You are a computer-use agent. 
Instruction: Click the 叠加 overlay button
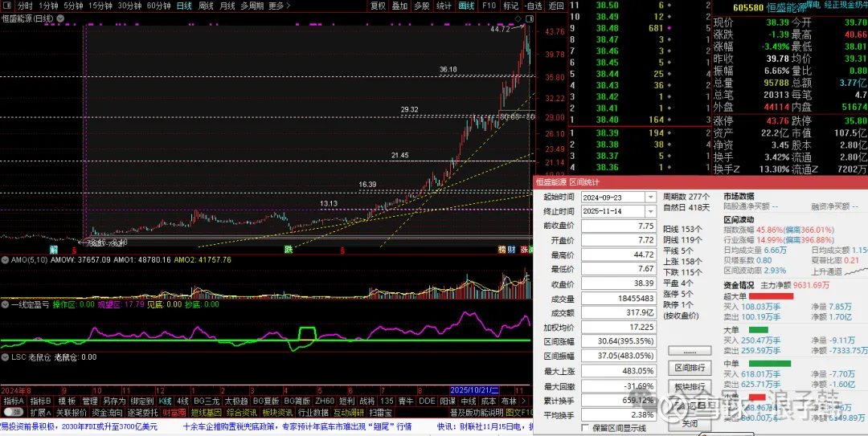[x=399, y=6]
